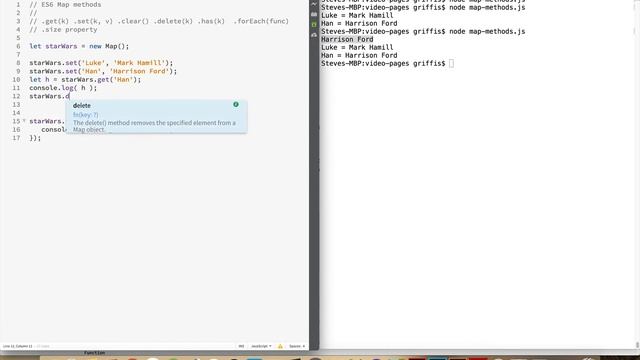Click the .forEach(func) comment text
This screenshot has width=640, height=360.
(261, 21)
